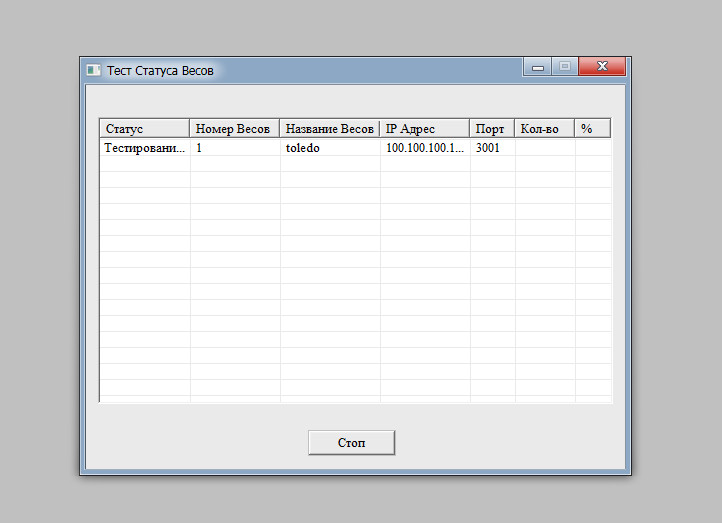The height and width of the screenshot is (523, 722).
Task: Click the scale number 1 cell
Action: (x=234, y=148)
